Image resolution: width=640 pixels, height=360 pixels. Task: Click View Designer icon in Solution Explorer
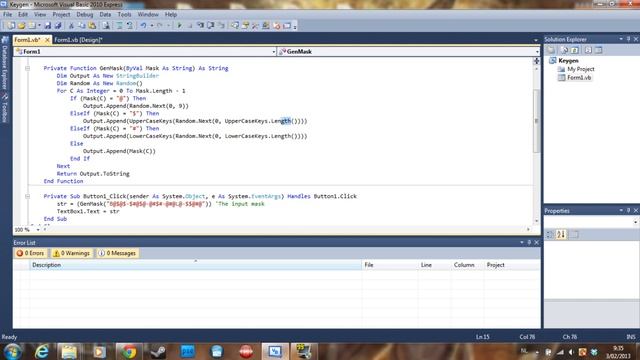pyautogui.click(x=598, y=50)
